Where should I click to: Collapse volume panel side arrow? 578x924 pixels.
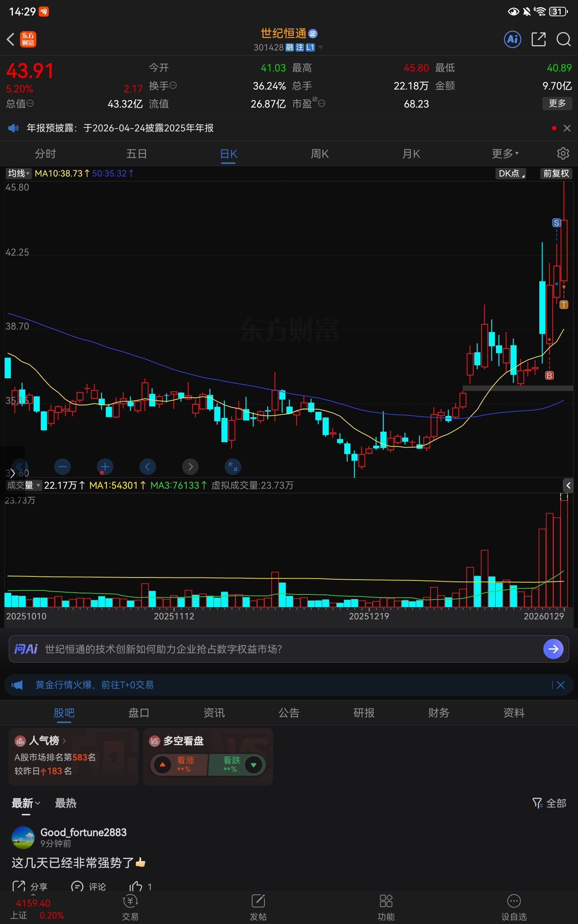[569, 485]
